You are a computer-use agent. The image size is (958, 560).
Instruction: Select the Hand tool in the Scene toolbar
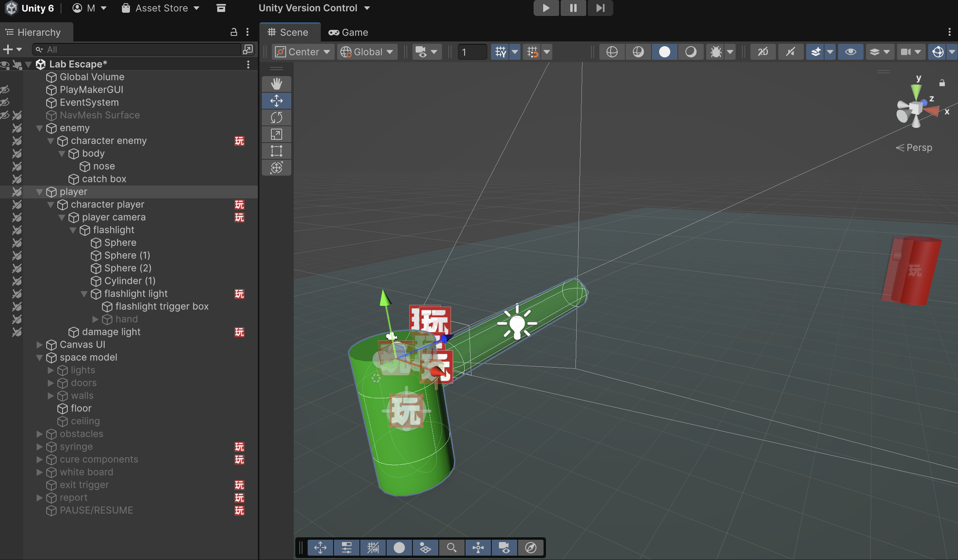(x=276, y=84)
